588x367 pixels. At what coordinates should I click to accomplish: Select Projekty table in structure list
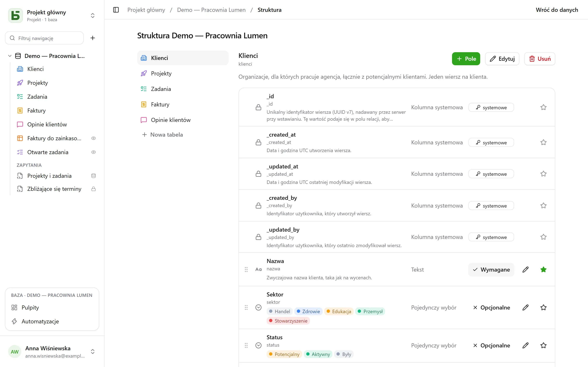coord(183,74)
